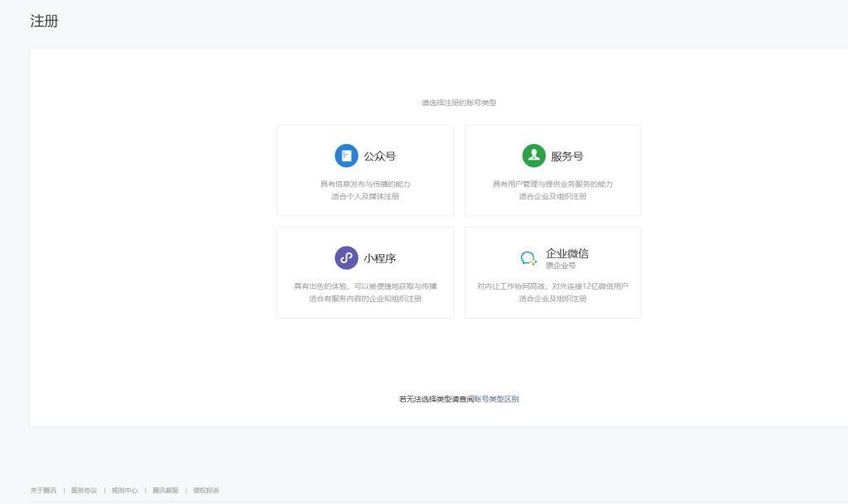
Task: Click the purple 小程序 link icon
Action: click(x=346, y=257)
